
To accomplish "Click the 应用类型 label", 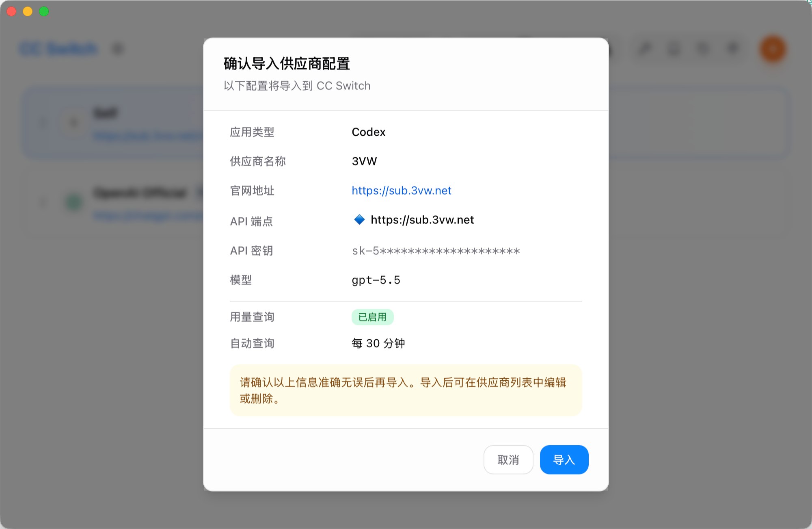I will tap(252, 132).
